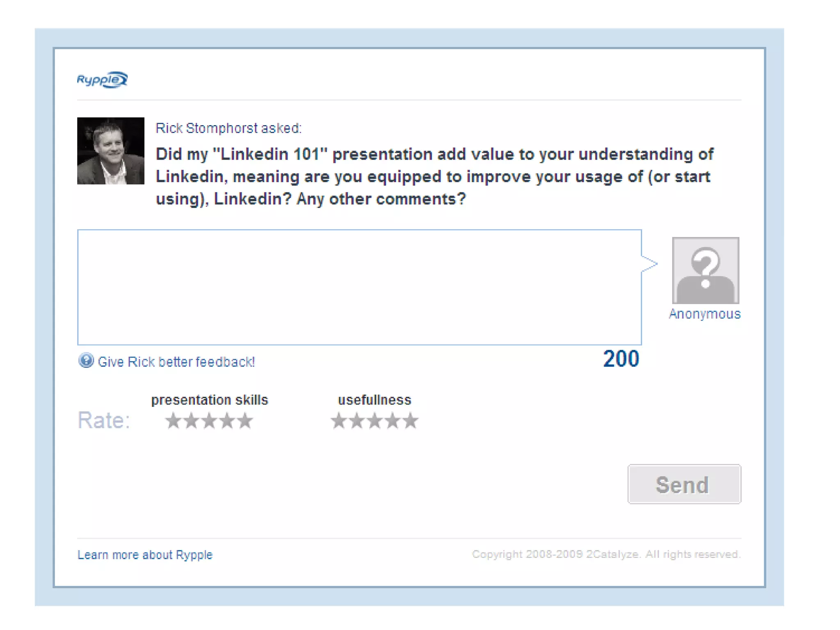
Task: Click the 'Rate:' label
Action: pyautogui.click(x=104, y=420)
